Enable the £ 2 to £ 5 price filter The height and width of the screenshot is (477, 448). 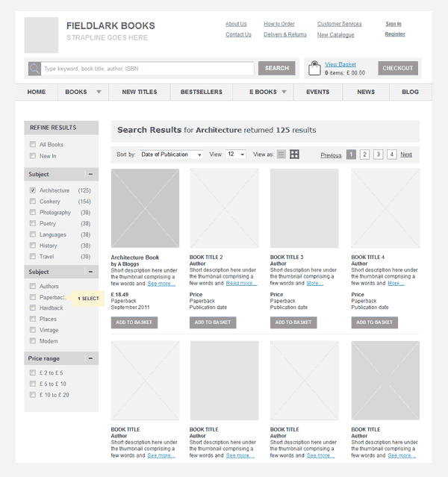[33, 372]
